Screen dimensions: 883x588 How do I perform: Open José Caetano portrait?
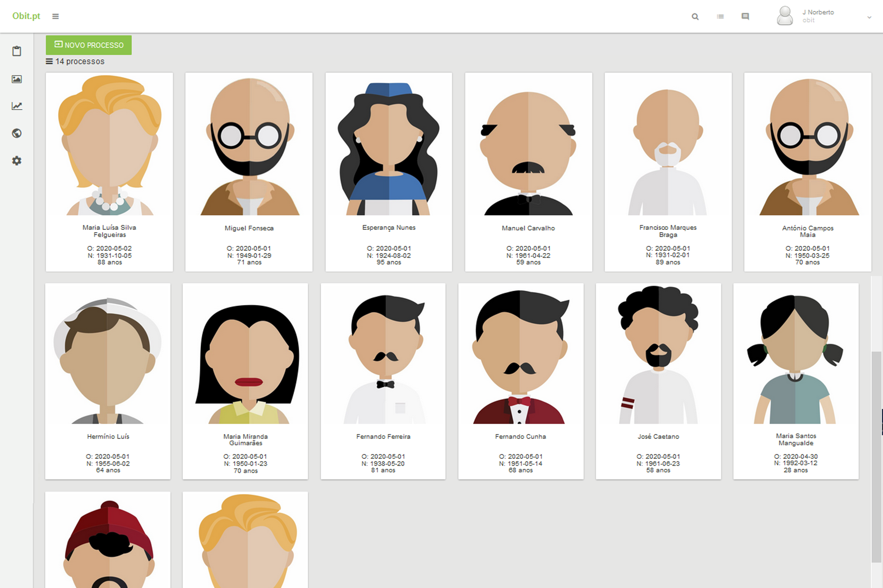click(658, 355)
